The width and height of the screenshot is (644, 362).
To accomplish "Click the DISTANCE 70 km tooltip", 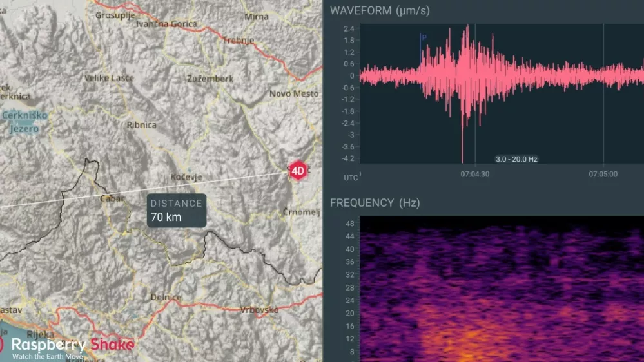I will coord(176,210).
